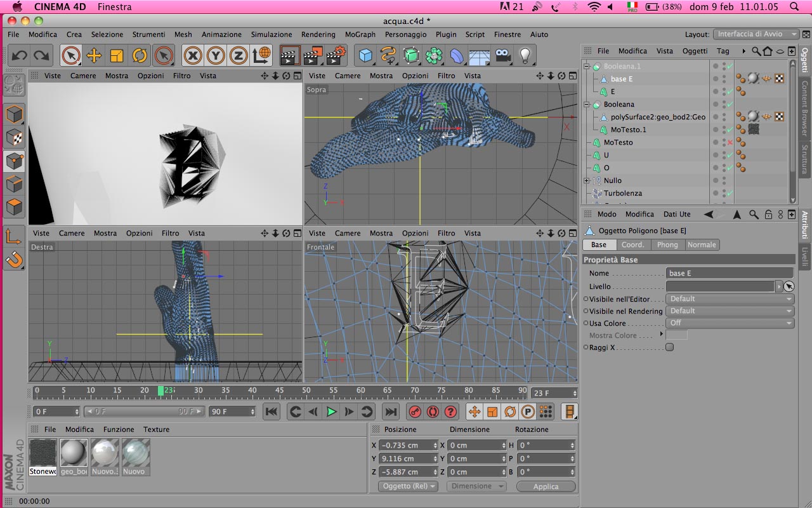Screen dimensions: 812x508
Task: Add a cube primitive object
Action: [366, 56]
